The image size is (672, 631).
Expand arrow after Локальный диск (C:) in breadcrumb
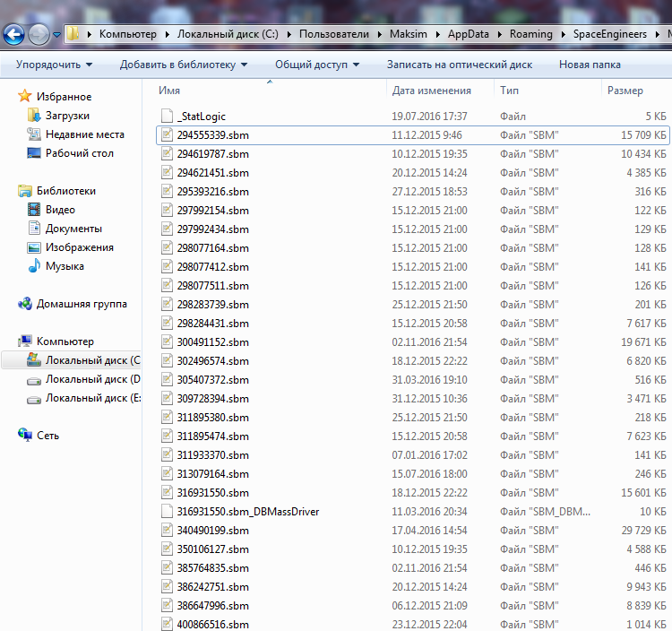[x=289, y=34]
